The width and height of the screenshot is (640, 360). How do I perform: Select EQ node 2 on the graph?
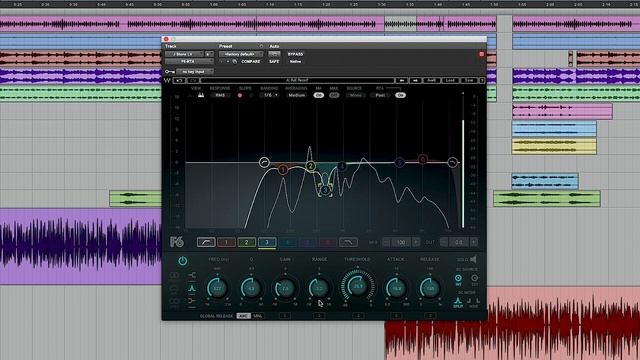pos(311,166)
